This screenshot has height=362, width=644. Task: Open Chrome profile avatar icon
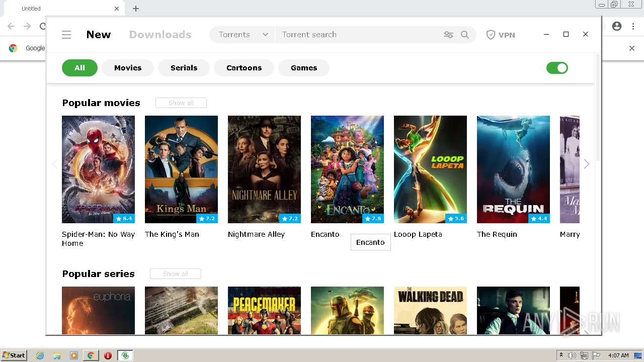pyautogui.click(x=617, y=26)
